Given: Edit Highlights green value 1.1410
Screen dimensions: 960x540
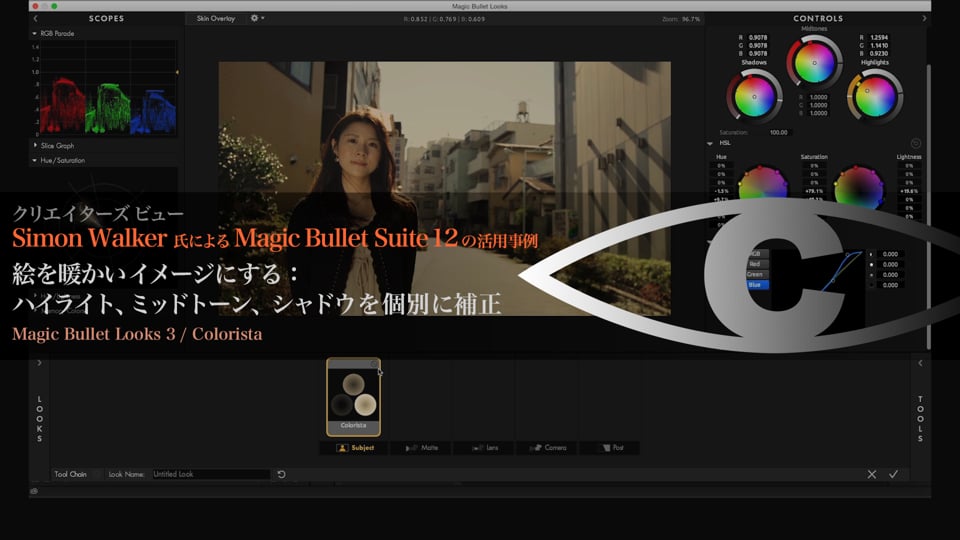Looking at the screenshot, I should [x=879, y=45].
